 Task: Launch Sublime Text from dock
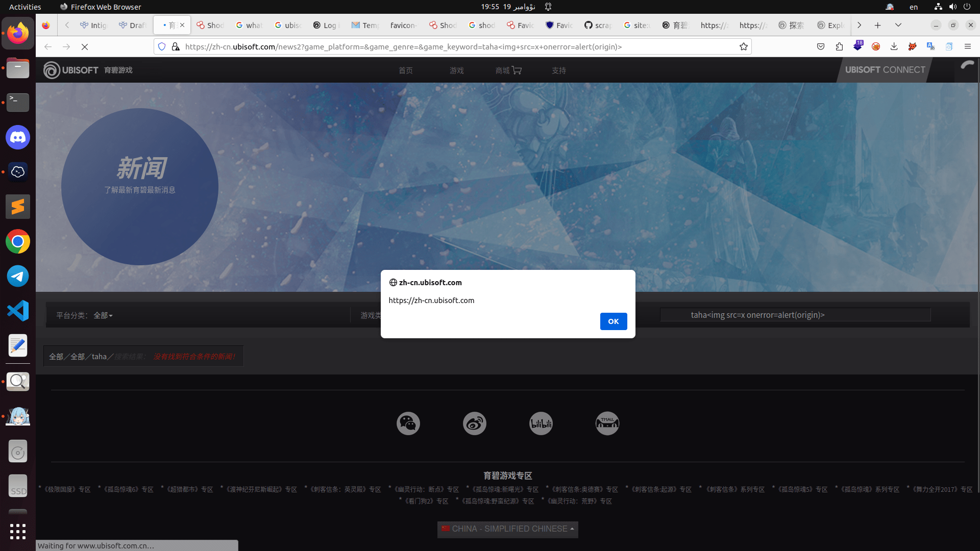(x=18, y=207)
